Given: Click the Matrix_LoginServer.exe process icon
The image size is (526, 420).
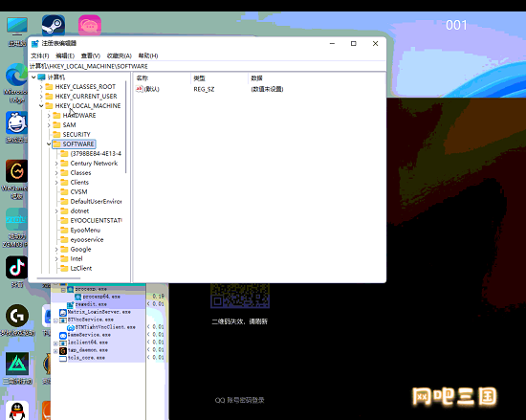Looking at the screenshot, I should [x=63, y=312].
